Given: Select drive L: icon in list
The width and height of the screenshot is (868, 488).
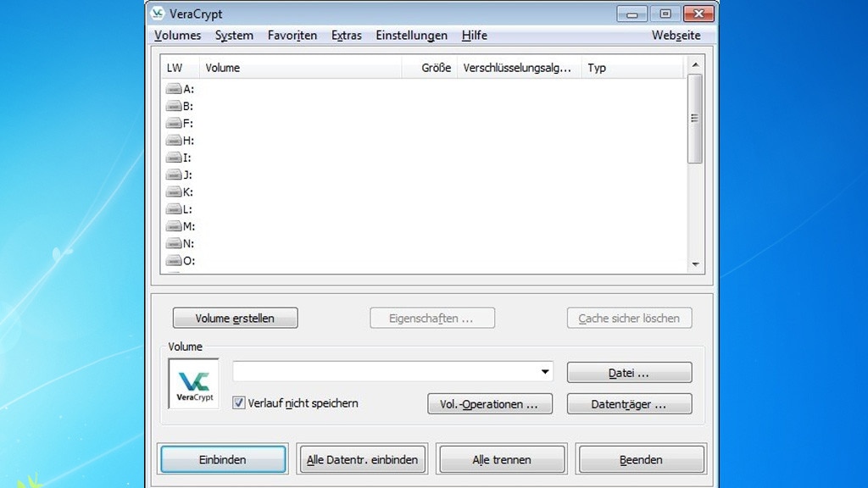Looking at the screenshot, I should pos(174,209).
